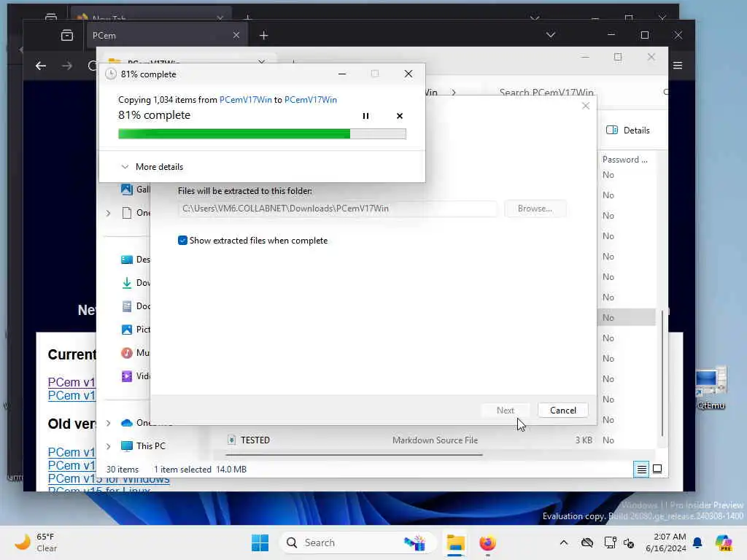The height and width of the screenshot is (560, 747).
Task: Open the Windows Start menu
Action: coord(260,542)
